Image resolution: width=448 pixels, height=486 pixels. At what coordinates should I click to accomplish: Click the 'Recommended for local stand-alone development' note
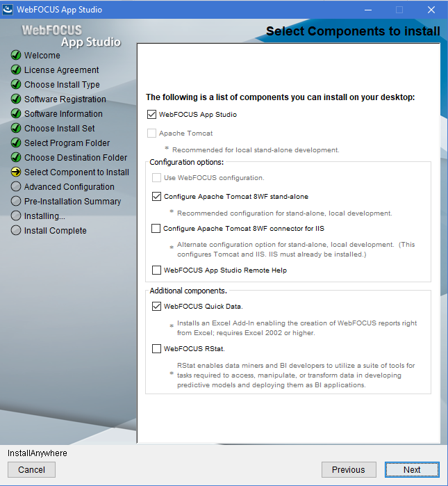256,150
